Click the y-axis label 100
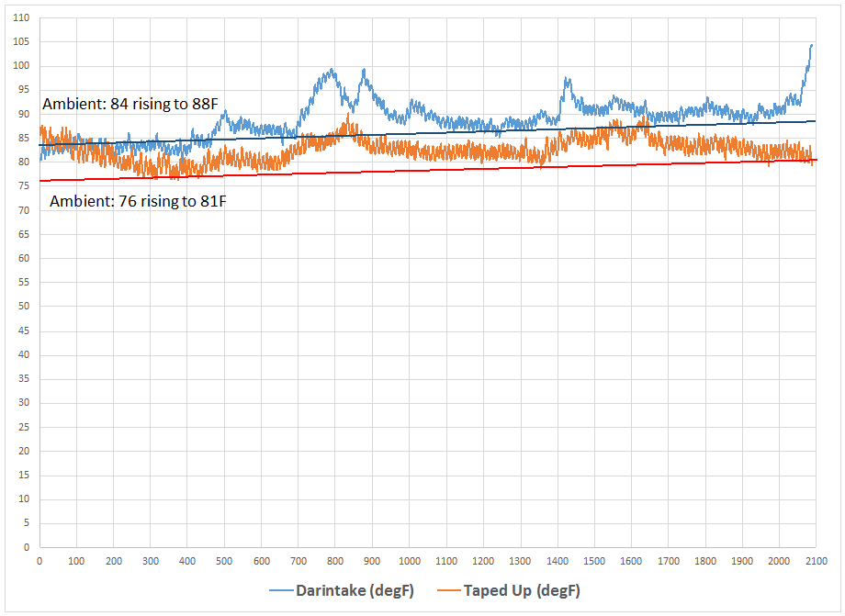The height and width of the screenshot is (616, 845). [x=18, y=66]
